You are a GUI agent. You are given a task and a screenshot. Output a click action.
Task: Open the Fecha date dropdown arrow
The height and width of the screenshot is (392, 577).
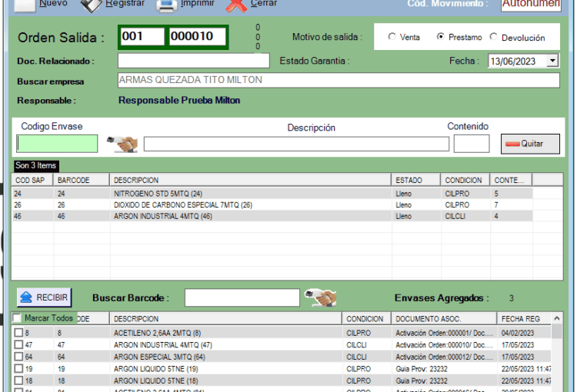pos(553,61)
